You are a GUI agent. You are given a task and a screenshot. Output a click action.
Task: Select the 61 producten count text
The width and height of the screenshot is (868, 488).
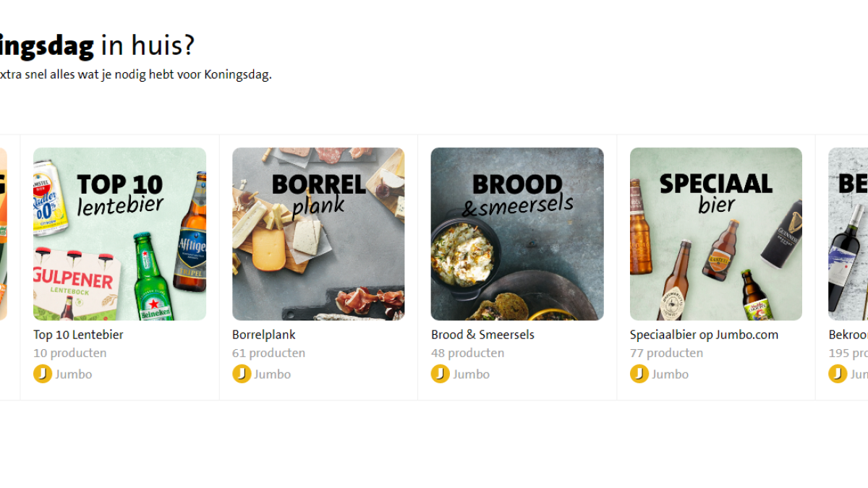coord(268,353)
